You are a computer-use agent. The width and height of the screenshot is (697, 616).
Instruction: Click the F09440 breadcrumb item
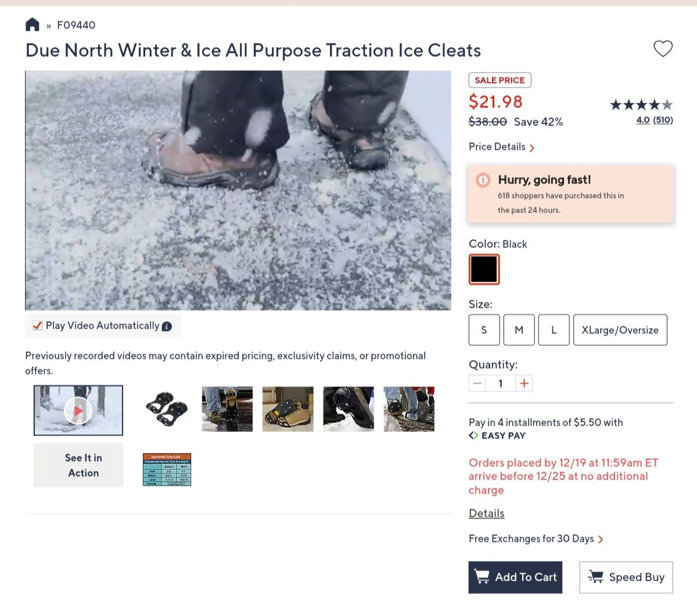coord(76,24)
